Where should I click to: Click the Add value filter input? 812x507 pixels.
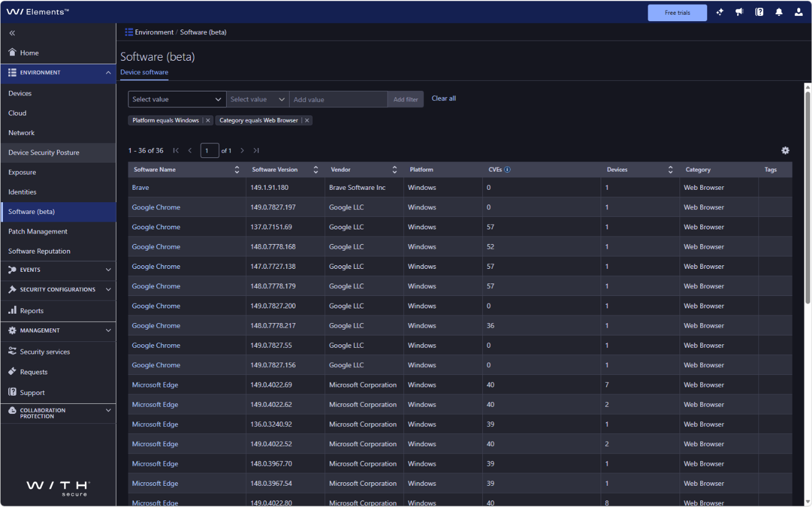point(338,99)
